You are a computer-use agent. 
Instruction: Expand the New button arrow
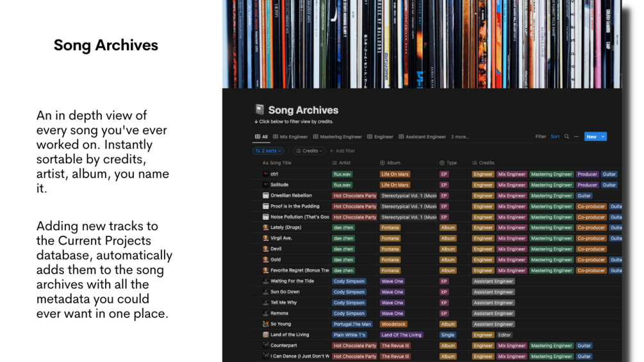(603, 136)
